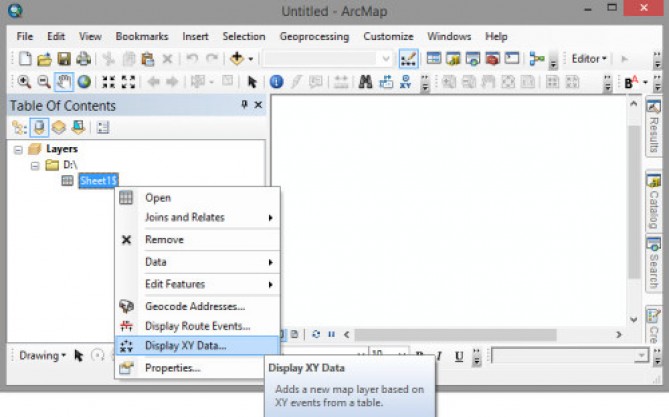This screenshot has width=669, height=417.
Task: Toggle italic text formatting
Action: [439, 356]
